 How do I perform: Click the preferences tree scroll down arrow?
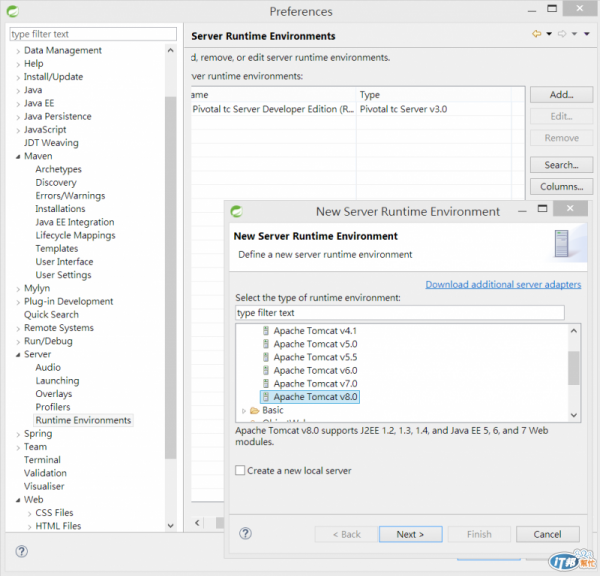pos(171,525)
